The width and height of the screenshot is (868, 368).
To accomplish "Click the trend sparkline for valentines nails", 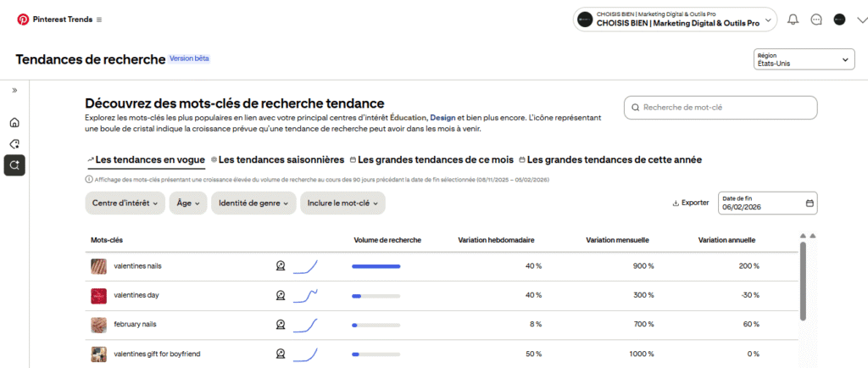I will pos(305,266).
